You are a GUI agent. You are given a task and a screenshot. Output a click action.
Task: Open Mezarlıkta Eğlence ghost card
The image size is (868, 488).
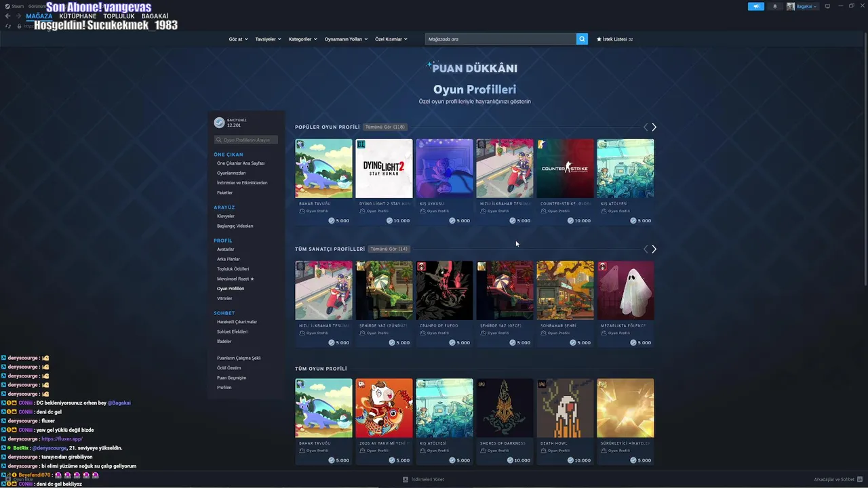[625, 304]
